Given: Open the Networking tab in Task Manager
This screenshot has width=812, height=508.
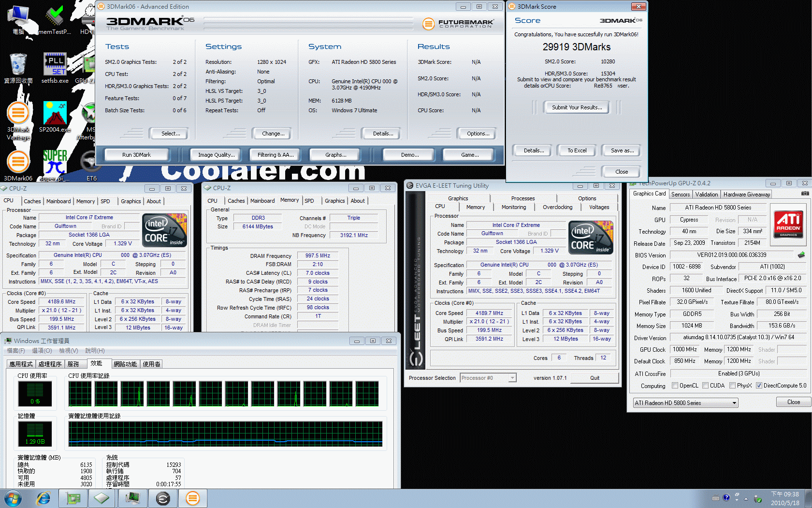Looking at the screenshot, I should click(x=125, y=364).
